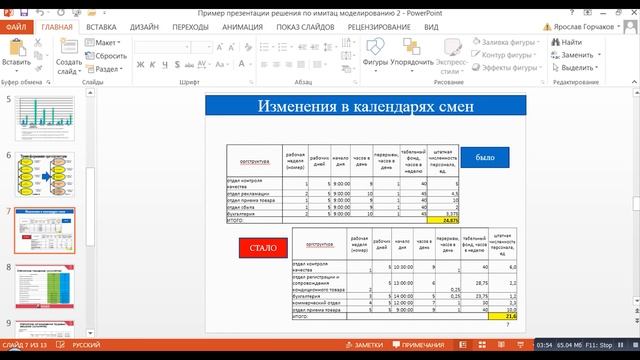
Task: Click the Slide Show icon in status bar
Action: click(520, 345)
